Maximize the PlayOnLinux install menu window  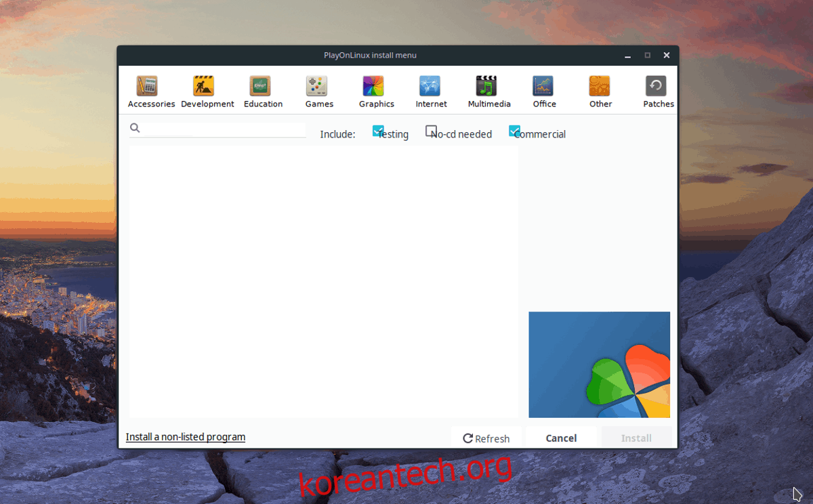pos(648,56)
